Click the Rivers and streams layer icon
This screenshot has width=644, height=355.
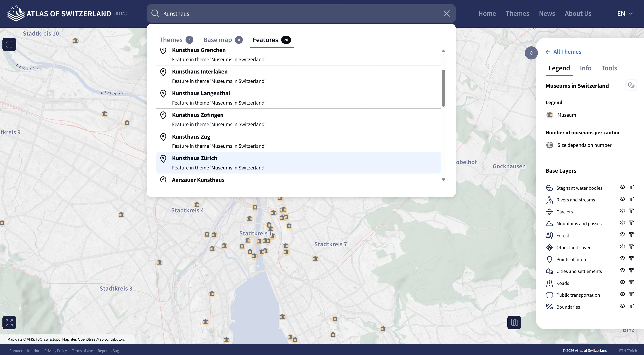549,200
